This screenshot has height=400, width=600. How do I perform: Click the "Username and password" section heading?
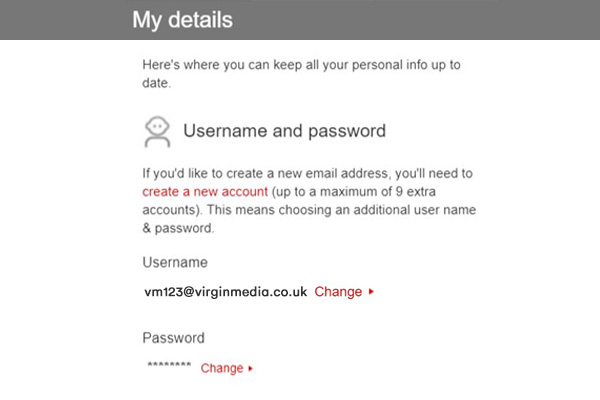tap(284, 131)
